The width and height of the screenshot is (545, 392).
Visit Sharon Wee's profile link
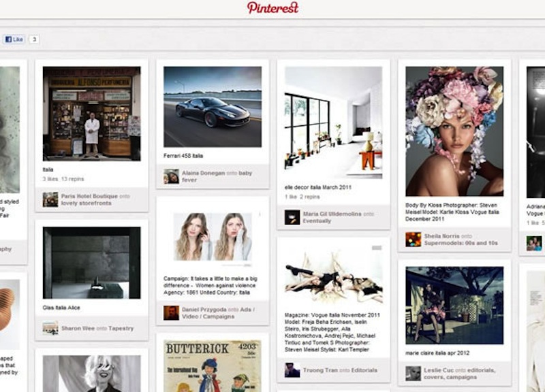pos(78,328)
